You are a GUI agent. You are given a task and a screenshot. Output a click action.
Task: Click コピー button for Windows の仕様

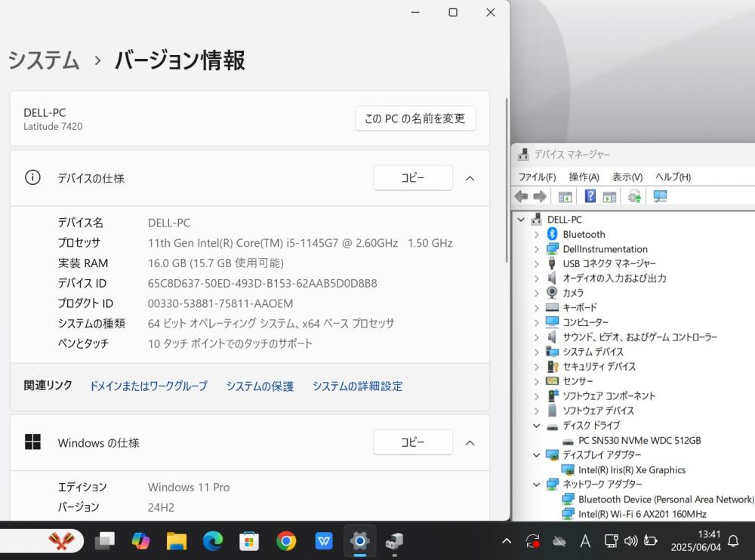point(413,442)
